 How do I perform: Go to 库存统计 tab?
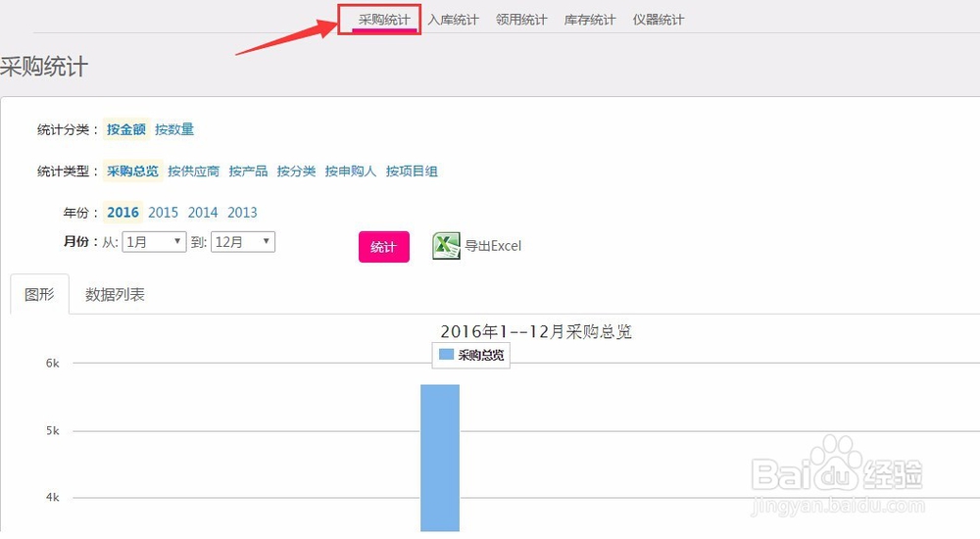pyautogui.click(x=589, y=20)
